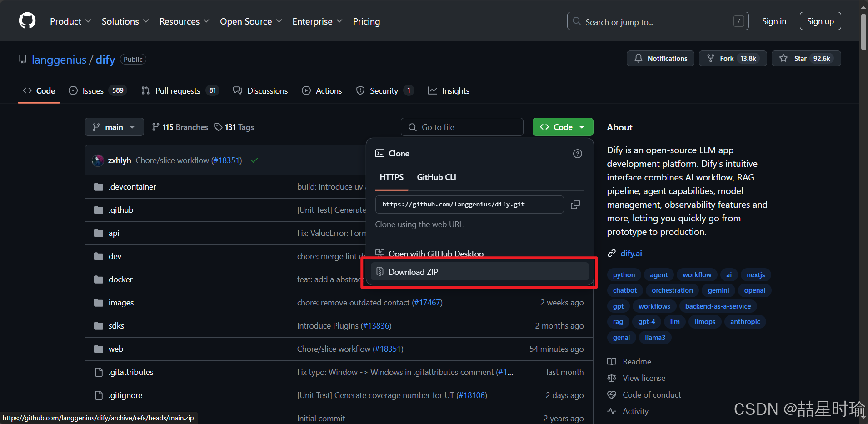Click the zxhlyh author avatar

(98, 160)
